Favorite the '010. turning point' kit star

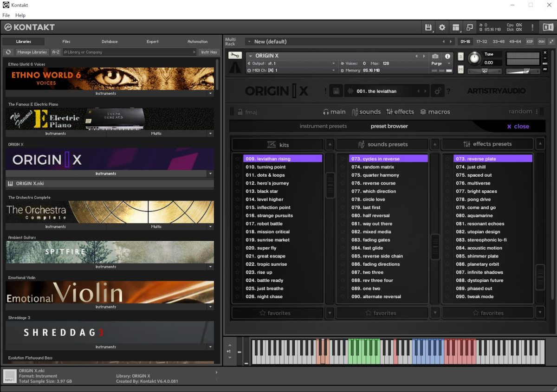(x=238, y=167)
